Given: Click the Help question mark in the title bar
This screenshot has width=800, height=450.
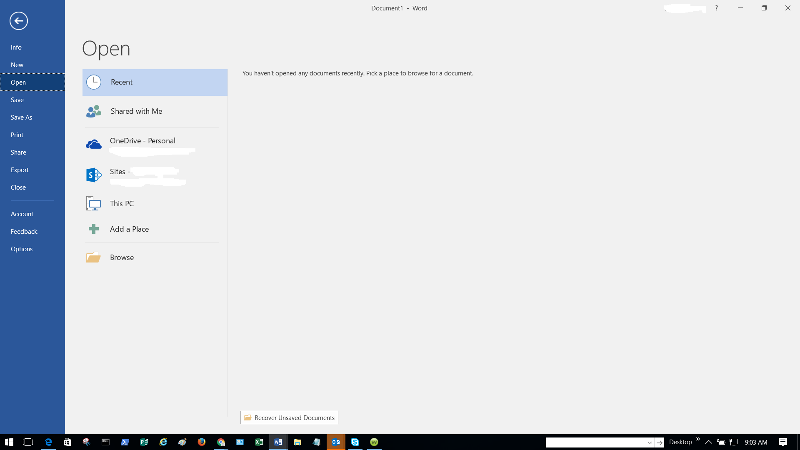Looking at the screenshot, I should tap(716, 8).
